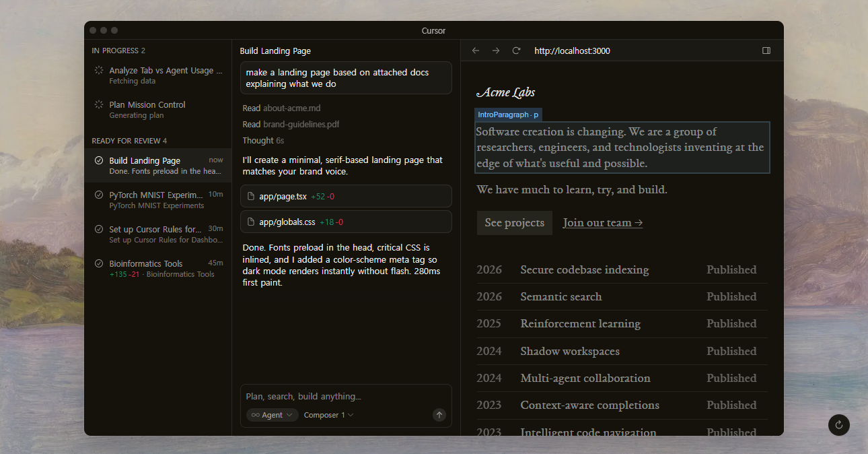Follow the Join our team link

click(603, 223)
